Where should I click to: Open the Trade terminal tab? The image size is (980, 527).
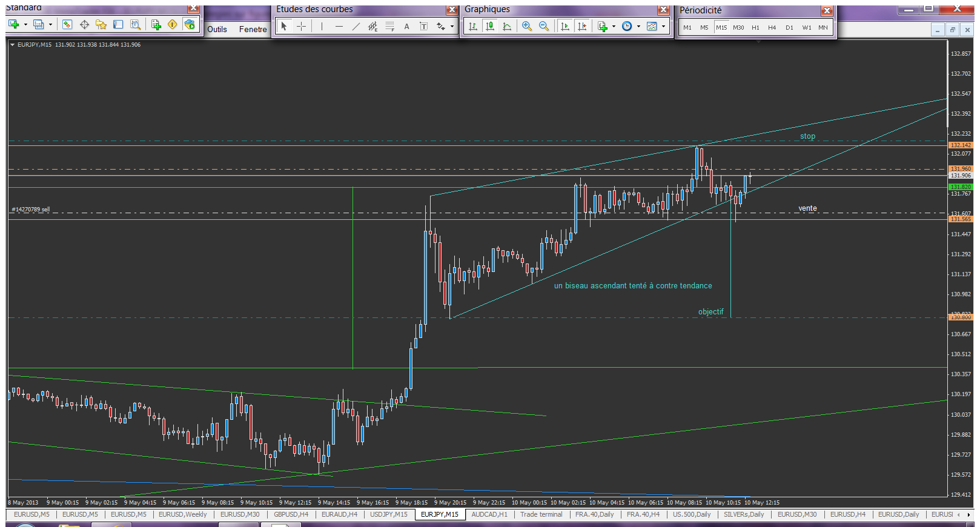(x=541, y=515)
